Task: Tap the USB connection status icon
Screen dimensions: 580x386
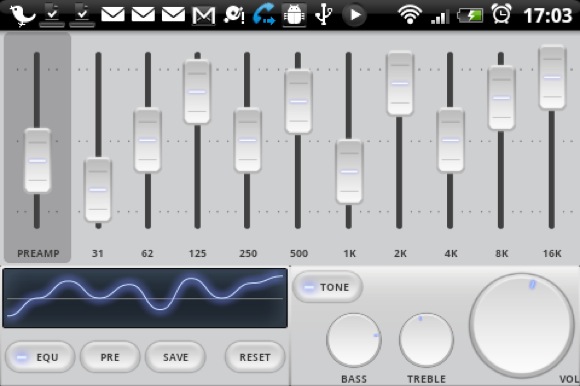Action: 324,15
